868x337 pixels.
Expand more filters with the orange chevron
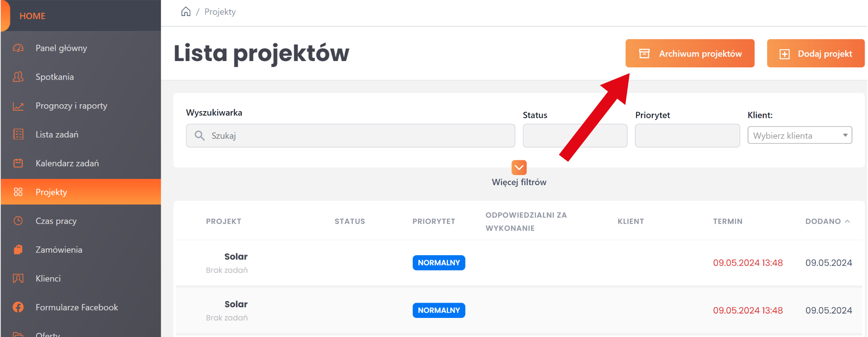click(519, 167)
